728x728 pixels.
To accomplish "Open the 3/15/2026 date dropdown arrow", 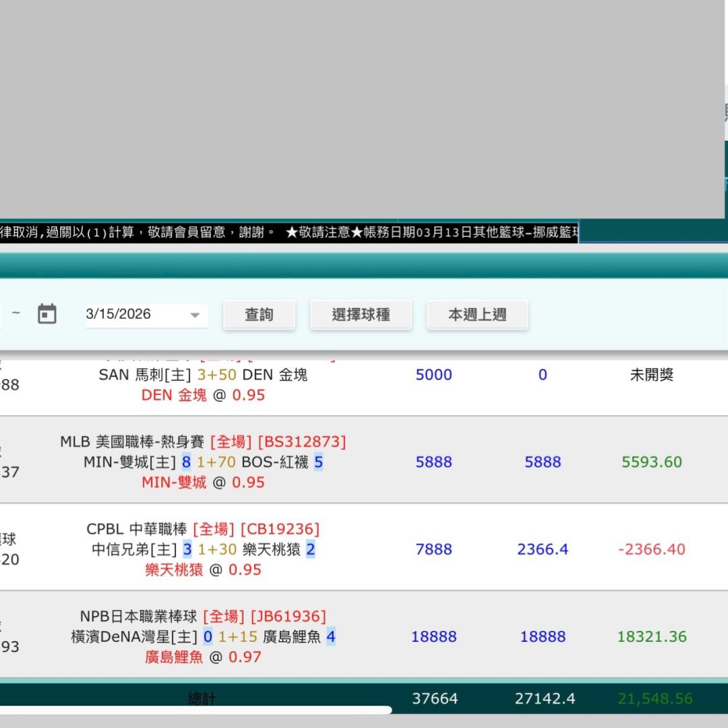I will [195, 315].
